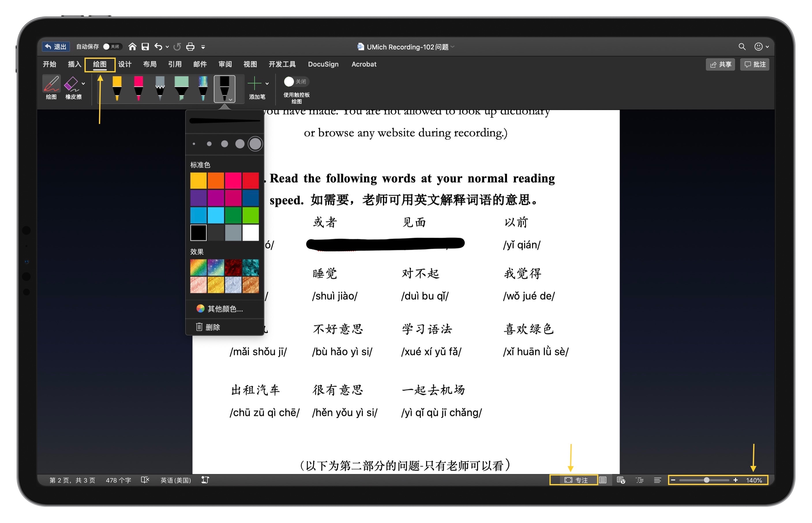
Task: Select the galaxy-textured pen
Action: pos(203,88)
